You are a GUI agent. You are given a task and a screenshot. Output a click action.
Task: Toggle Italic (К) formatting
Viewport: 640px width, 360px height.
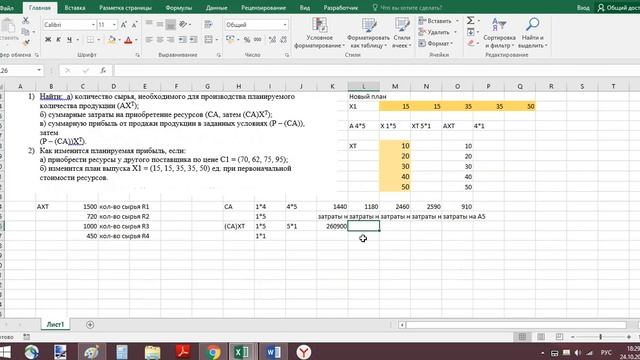pyautogui.click(x=58, y=40)
